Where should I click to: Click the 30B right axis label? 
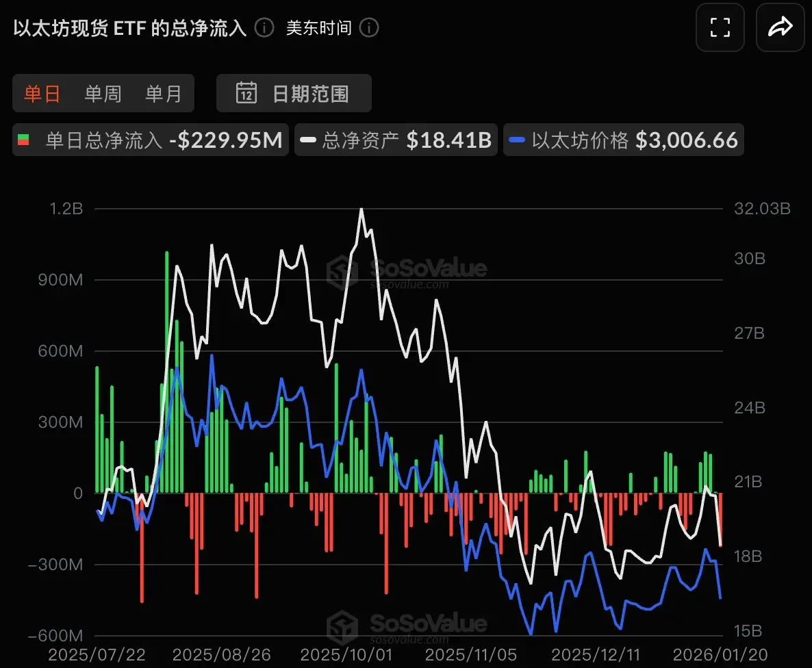(750, 259)
